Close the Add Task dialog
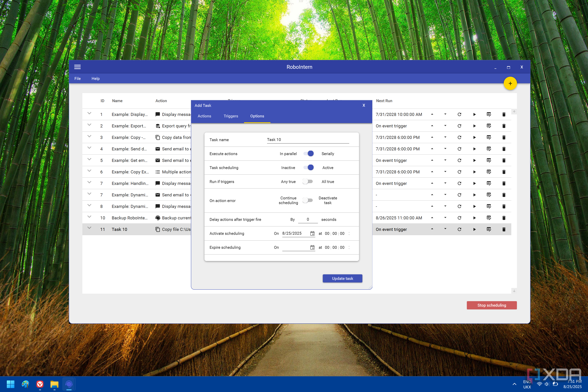The width and height of the screenshot is (588, 392). 364,105
